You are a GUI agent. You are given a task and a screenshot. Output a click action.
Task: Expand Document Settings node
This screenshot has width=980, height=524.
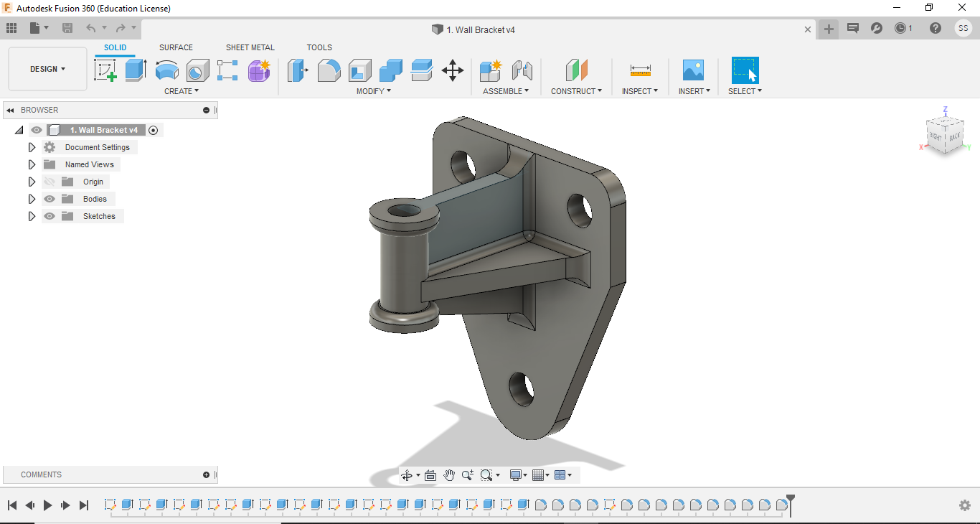point(32,147)
